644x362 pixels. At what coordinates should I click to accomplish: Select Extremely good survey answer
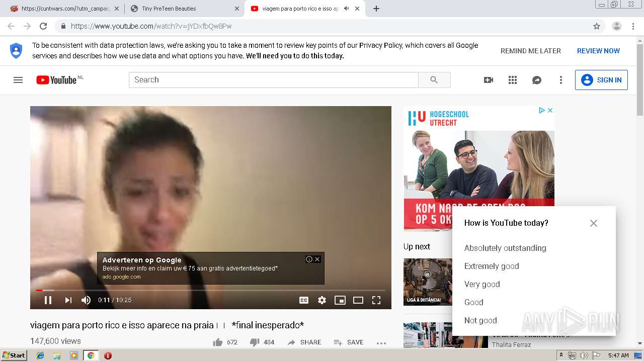coord(492,266)
